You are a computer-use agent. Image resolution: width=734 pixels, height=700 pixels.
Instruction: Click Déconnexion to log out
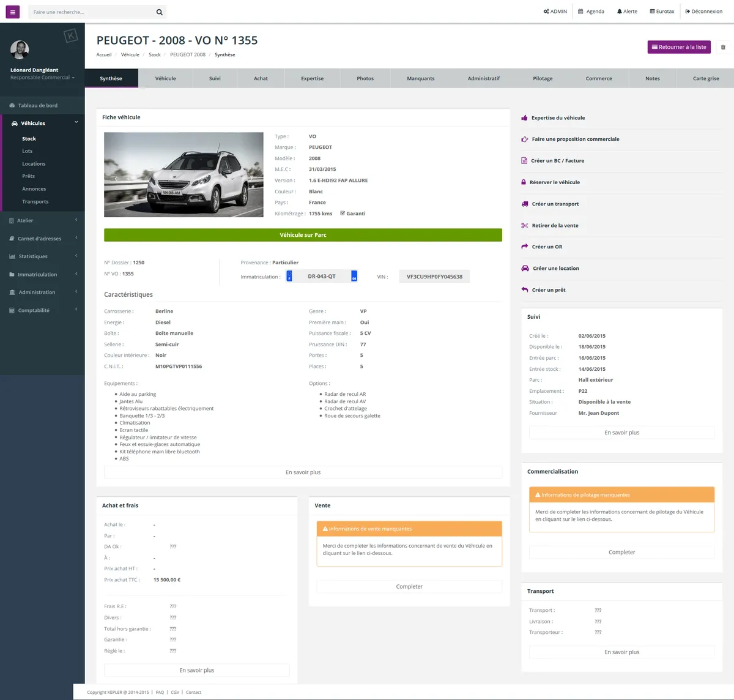pyautogui.click(x=704, y=12)
